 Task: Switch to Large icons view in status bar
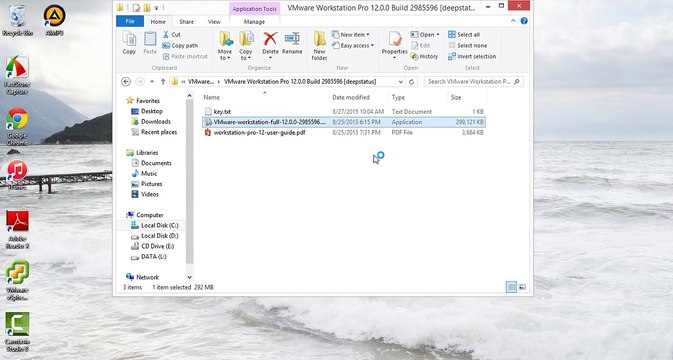point(522,287)
